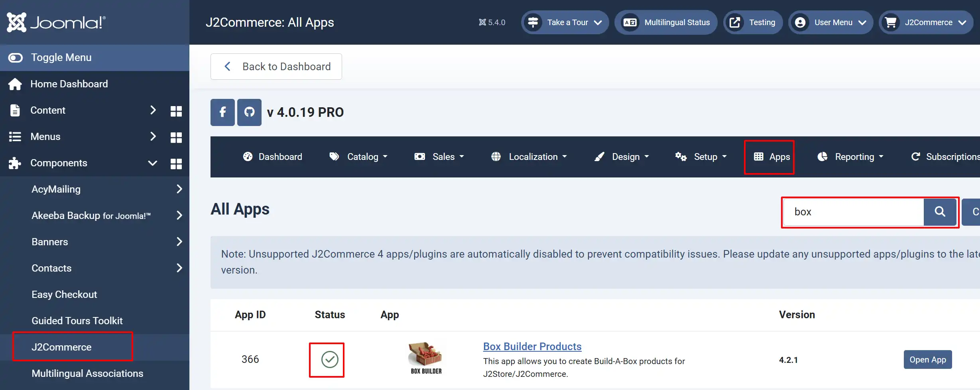
Task: Toggle enabled status for Box Builder app
Action: [330, 360]
